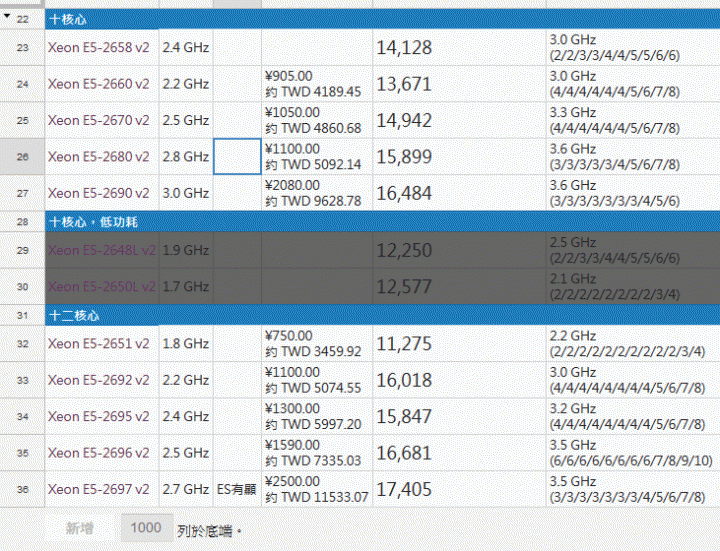The height and width of the screenshot is (551, 720).
Task: Collapse the row group arrow beside row 22
Action: click(6, 16)
